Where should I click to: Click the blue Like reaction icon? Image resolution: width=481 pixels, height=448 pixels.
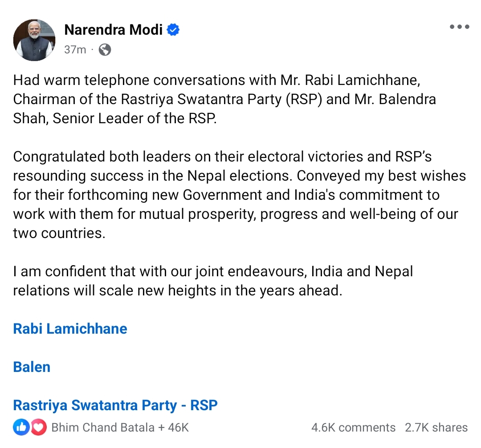pos(21,428)
